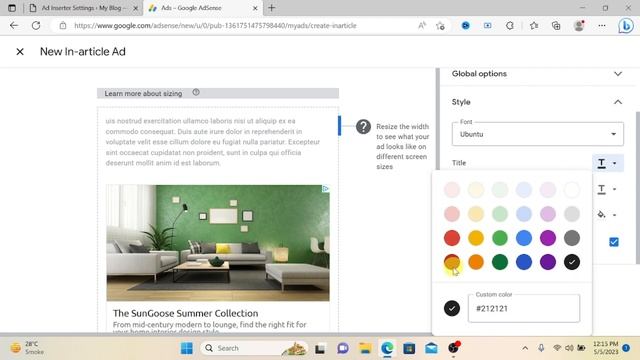Open the browser profile avatar
Screen dimensions: 640x360
pyautogui.click(x=579, y=26)
